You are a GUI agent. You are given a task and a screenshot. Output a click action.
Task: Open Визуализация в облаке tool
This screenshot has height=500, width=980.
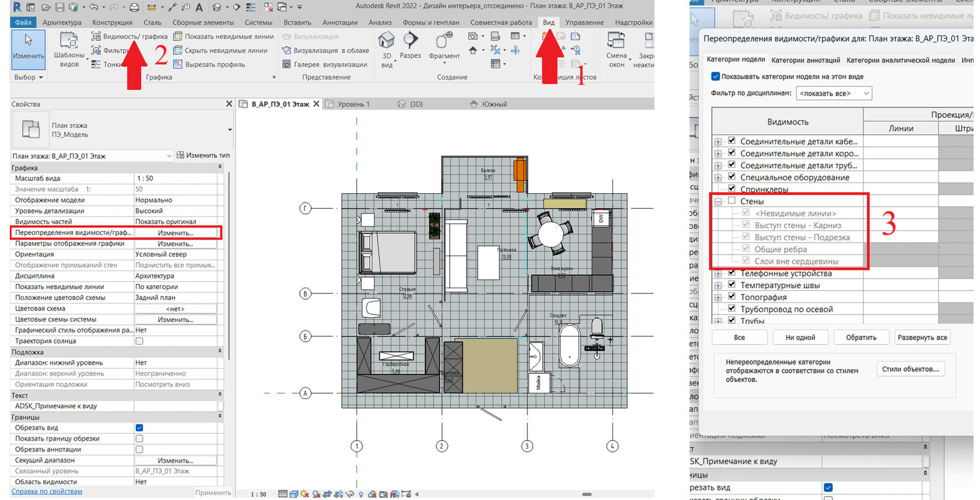pos(325,50)
